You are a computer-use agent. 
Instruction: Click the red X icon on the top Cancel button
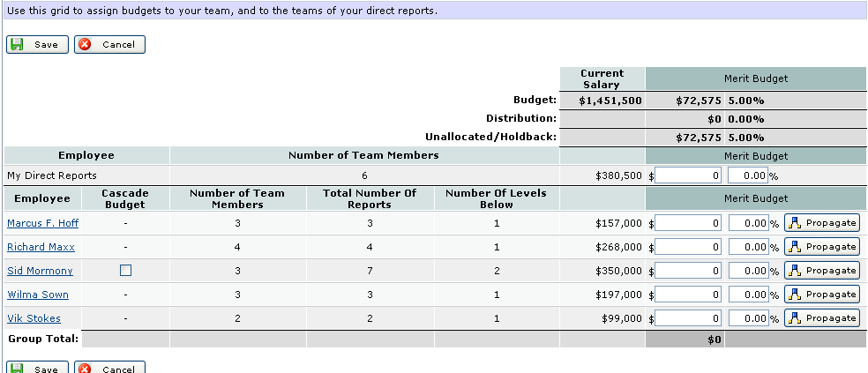coord(85,44)
